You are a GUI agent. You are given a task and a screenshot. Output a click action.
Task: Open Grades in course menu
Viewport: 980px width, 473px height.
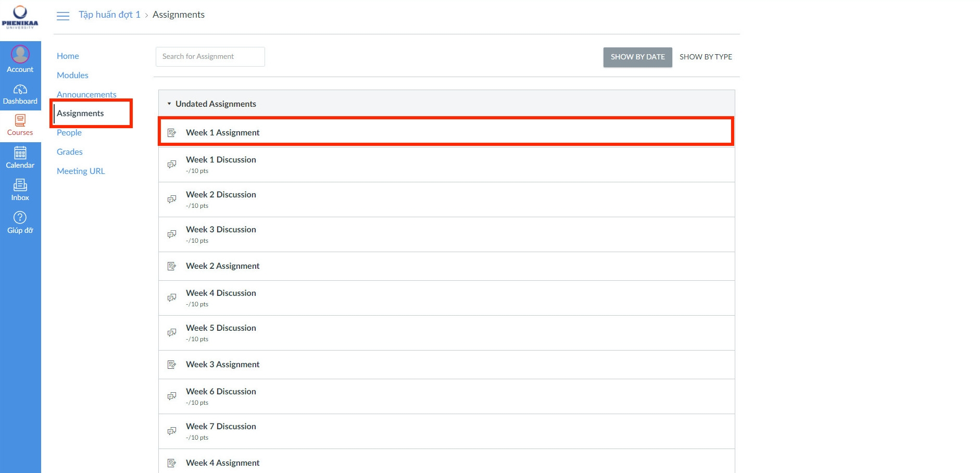[x=70, y=152]
